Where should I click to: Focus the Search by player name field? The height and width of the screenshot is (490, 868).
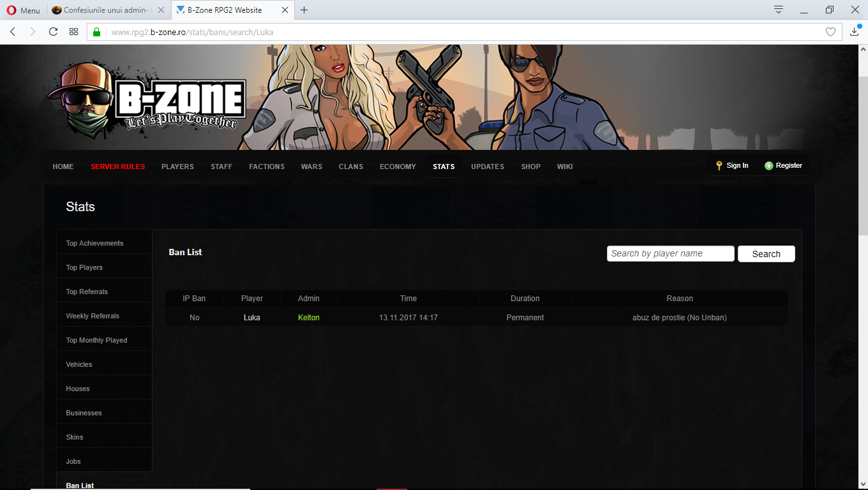coord(670,253)
